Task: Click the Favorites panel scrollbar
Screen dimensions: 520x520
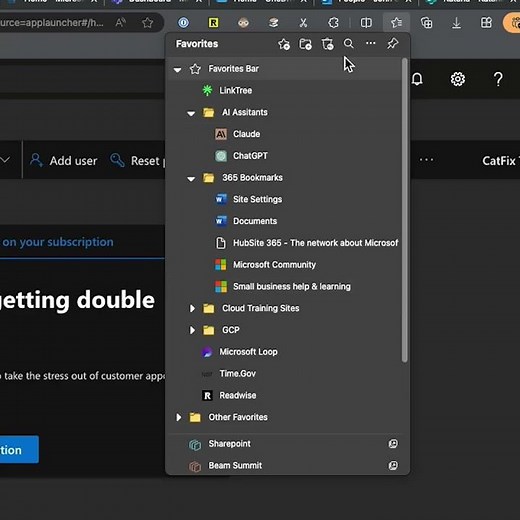Action: (x=405, y=210)
